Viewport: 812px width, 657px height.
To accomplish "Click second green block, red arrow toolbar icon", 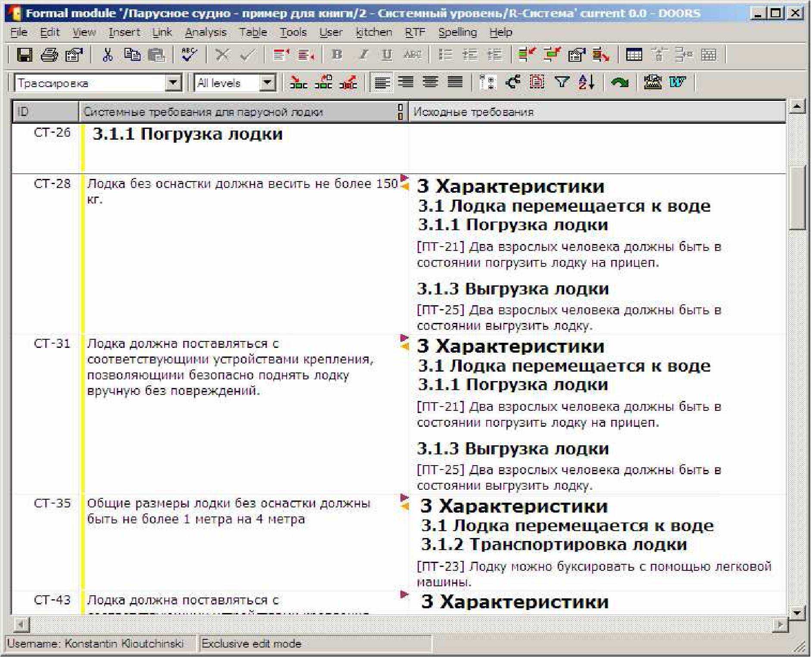I will pyautogui.click(x=552, y=55).
